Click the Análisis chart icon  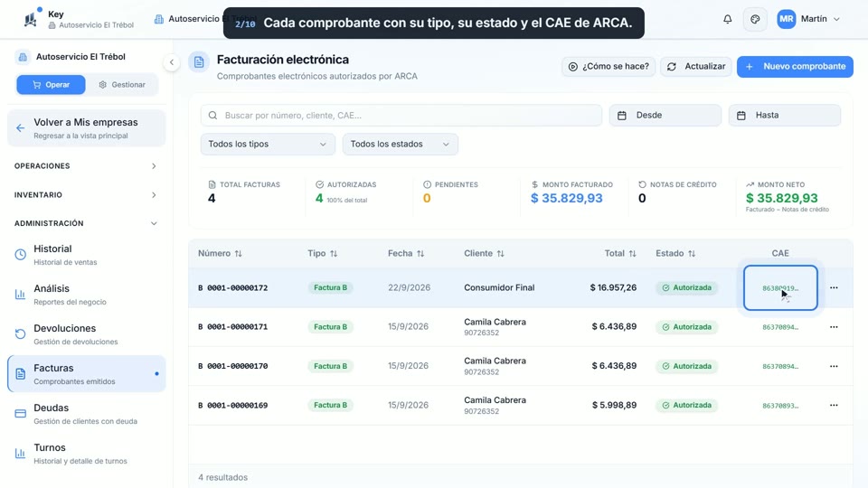coord(21,295)
